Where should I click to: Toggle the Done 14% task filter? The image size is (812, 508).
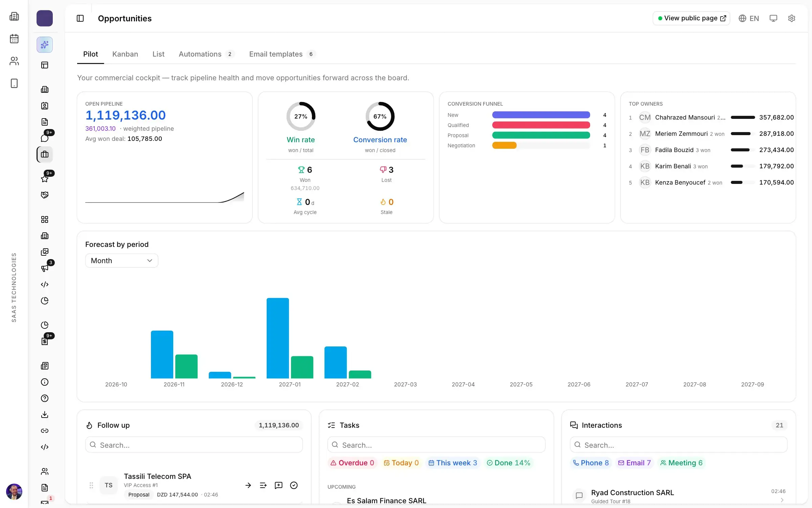[x=508, y=463]
